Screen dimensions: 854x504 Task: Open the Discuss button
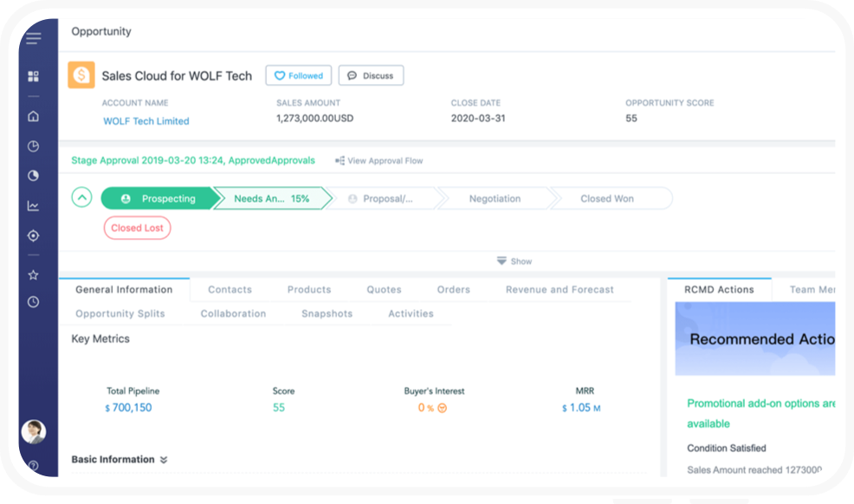(371, 75)
